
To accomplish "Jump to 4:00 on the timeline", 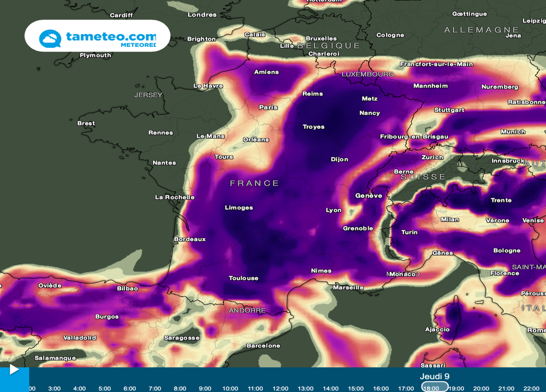I will [x=79, y=388].
